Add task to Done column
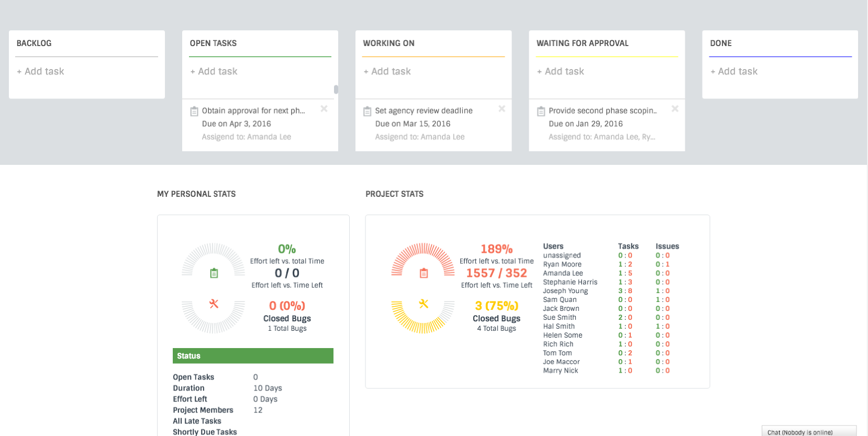The width and height of the screenshot is (868, 436). pyautogui.click(x=733, y=71)
